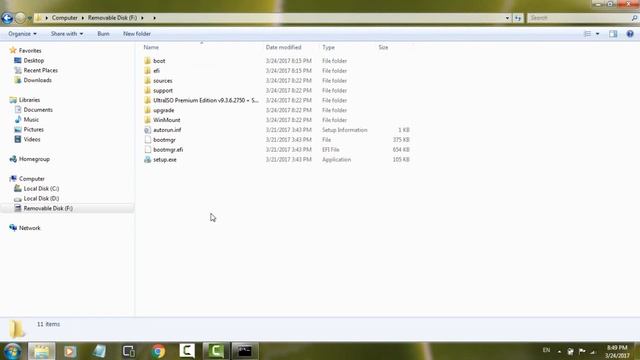Change the view with the view icon
Viewport: 640px width, 360px height.
[587, 34]
